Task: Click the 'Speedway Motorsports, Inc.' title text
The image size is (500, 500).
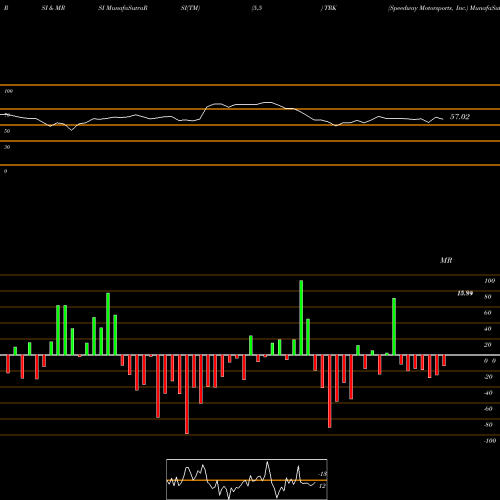Action: tap(428, 8)
